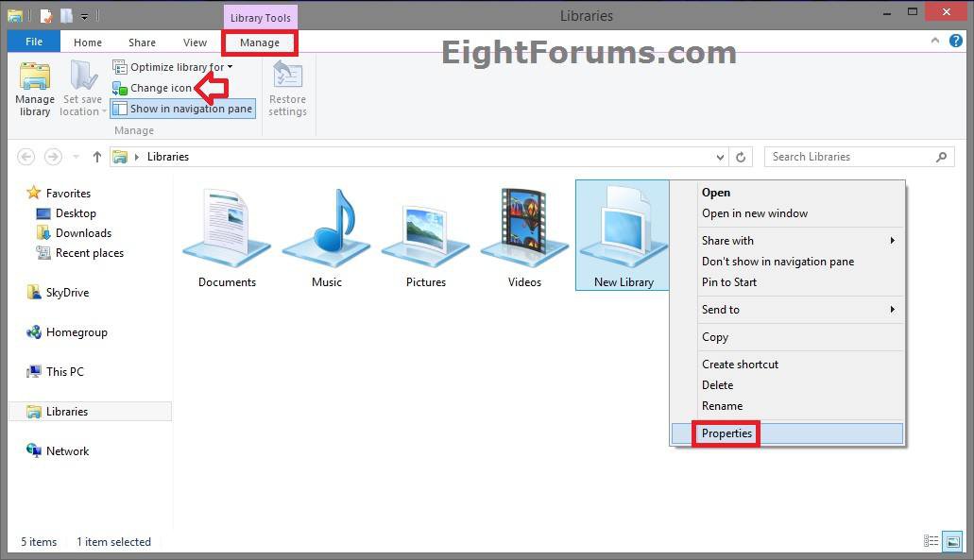Image resolution: width=974 pixels, height=560 pixels.
Task: Open the Documents library
Action: (x=227, y=231)
